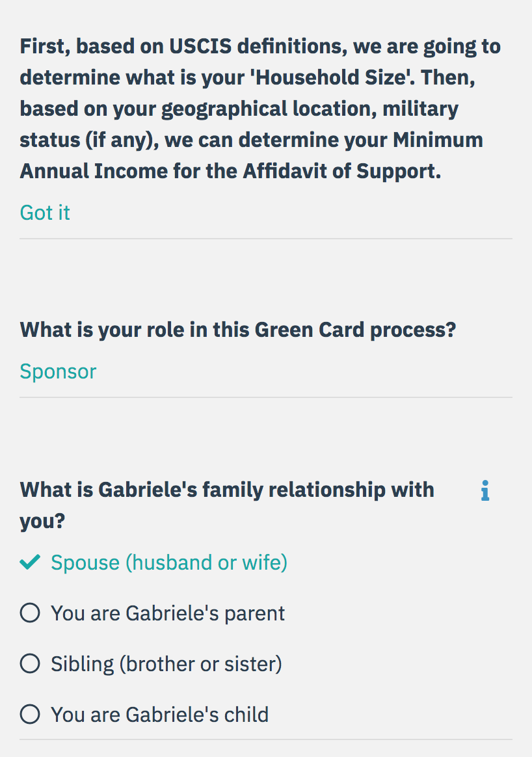The image size is (532, 757).
Task: Click the Green Card role question heading
Action: tap(238, 330)
